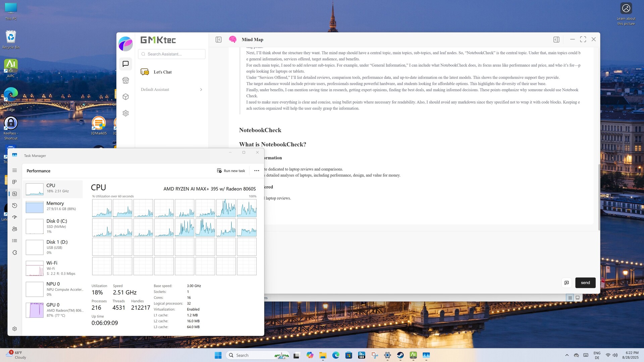Viewport: 644px width, 362px height.
Task: Collapse the left sidebar panel toggle
Action: point(218,40)
